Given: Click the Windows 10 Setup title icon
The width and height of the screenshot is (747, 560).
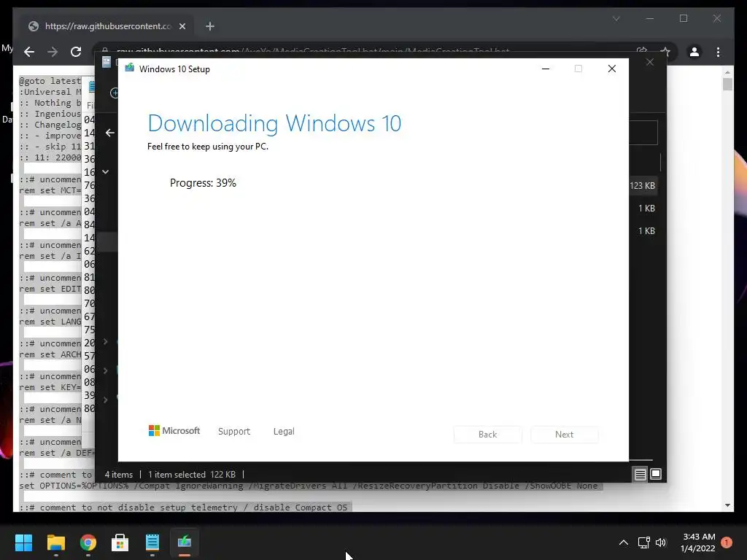Looking at the screenshot, I should click(x=130, y=68).
